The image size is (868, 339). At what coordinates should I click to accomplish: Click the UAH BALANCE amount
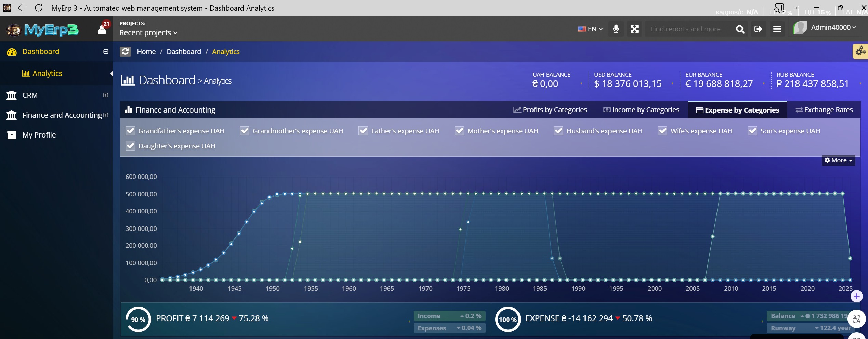[545, 84]
